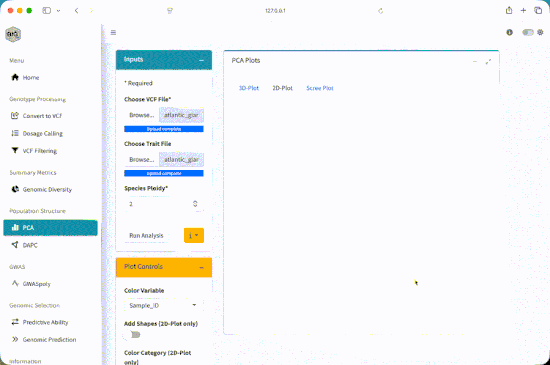
Task: Click the VCF filename field
Action: click(181, 115)
